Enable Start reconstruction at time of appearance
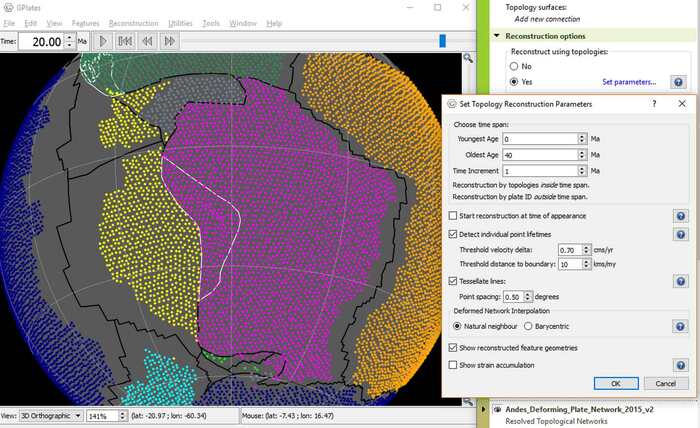 tap(453, 216)
